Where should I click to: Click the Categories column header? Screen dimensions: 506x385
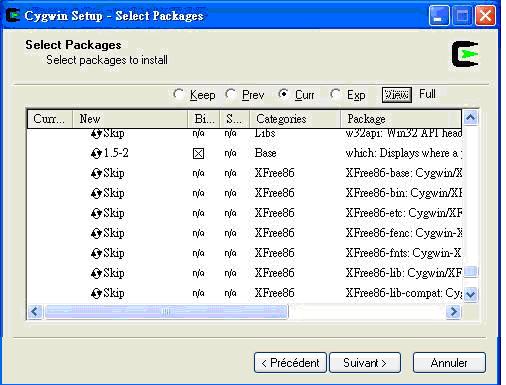[295, 119]
